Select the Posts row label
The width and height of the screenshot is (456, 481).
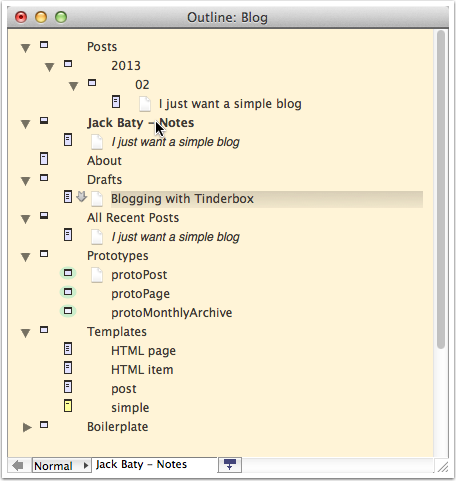point(102,47)
